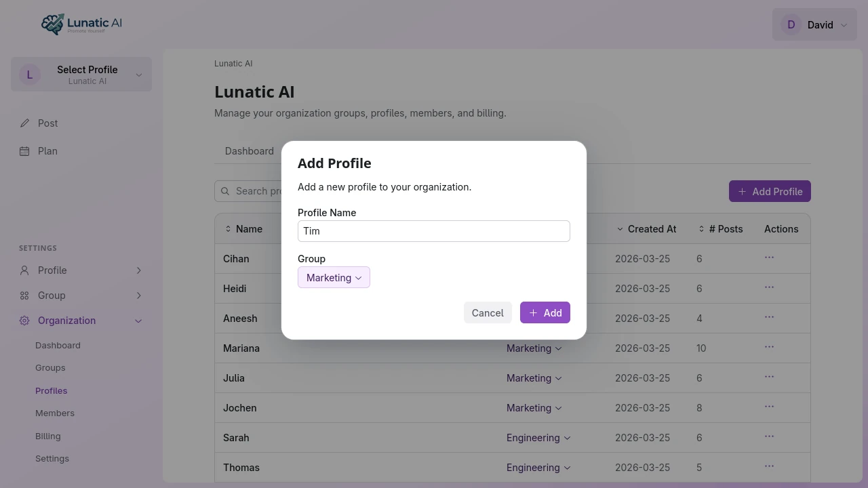The image size is (868, 488).
Task: Change Mariana's Marketing group dropdown
Action: tap(534, 348)
